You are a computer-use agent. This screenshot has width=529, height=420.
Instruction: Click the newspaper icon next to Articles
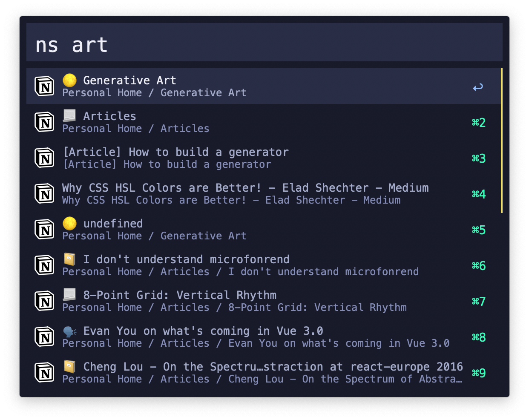69,115
